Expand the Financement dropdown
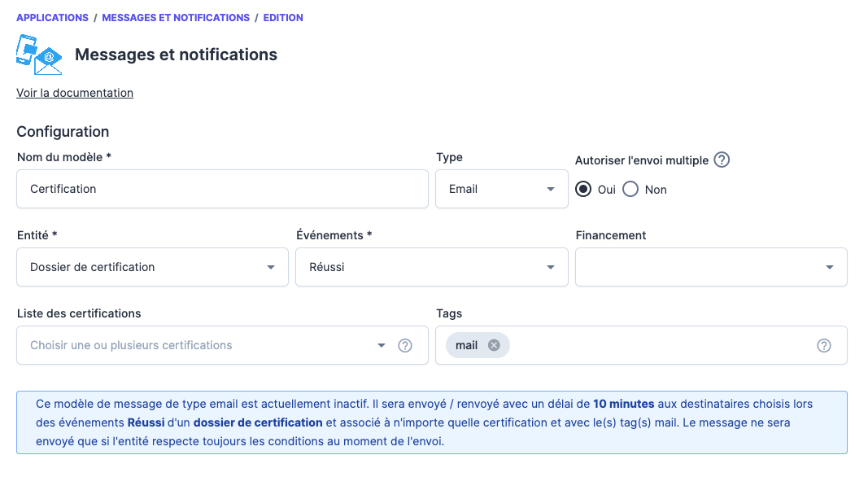This screenshot has width=868, height=477. 711,268
